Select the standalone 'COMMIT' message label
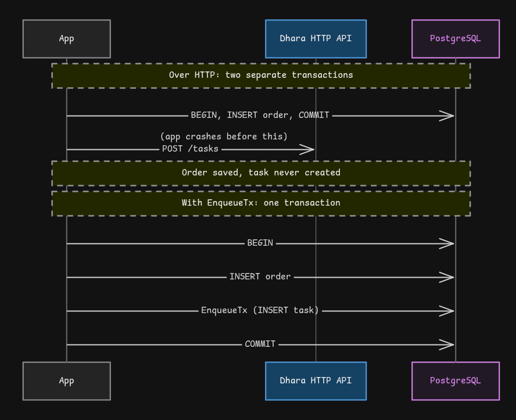Image resolution: width=516 pixels, height=420 pixels. (260, 344)
